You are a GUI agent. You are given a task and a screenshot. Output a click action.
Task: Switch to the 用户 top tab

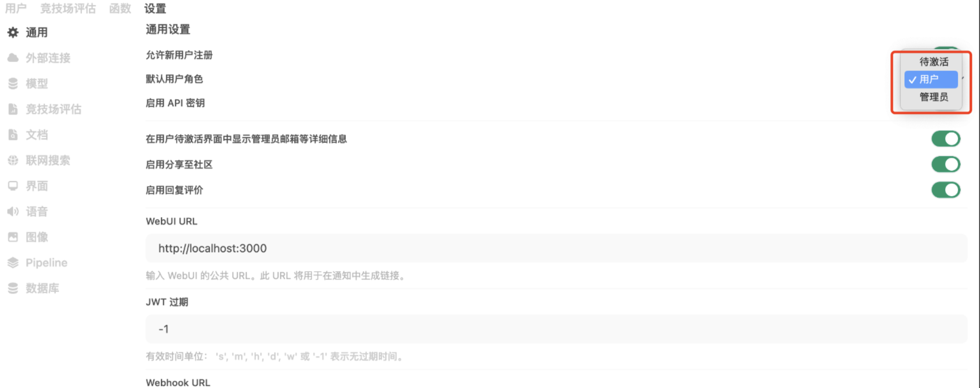(x=16, y=8)
